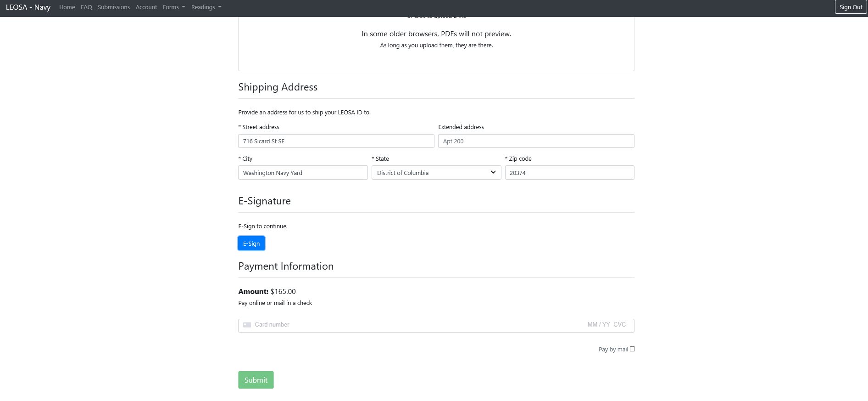Open the Submissions page

(x=114, y=7)
